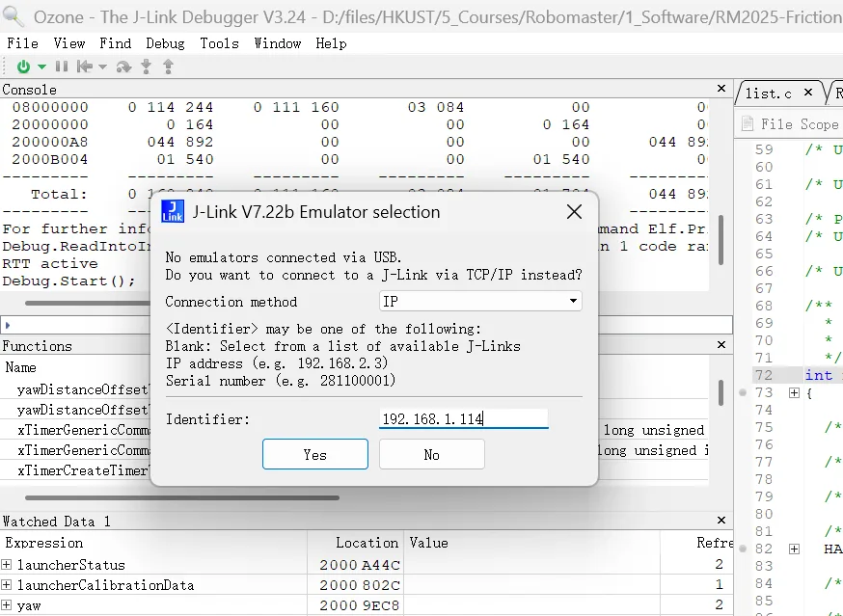Click the J-Link logo in the dialog title
The height and width of the screenshot is (616, 843).
pyautogui.click(x=173, y=211)
